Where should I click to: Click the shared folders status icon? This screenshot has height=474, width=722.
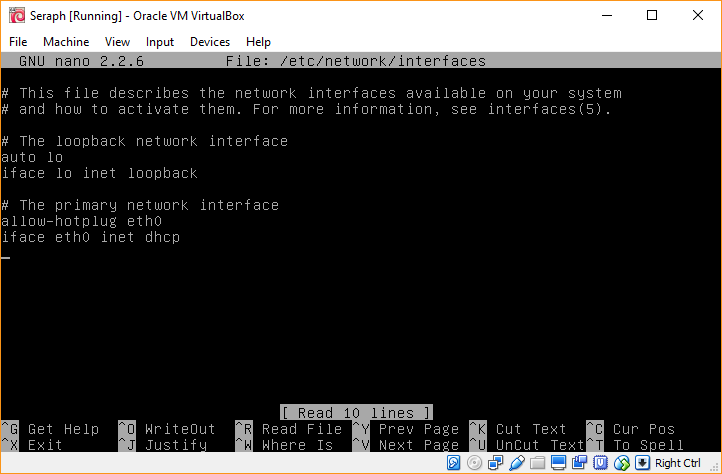click(x=535, y=463)
